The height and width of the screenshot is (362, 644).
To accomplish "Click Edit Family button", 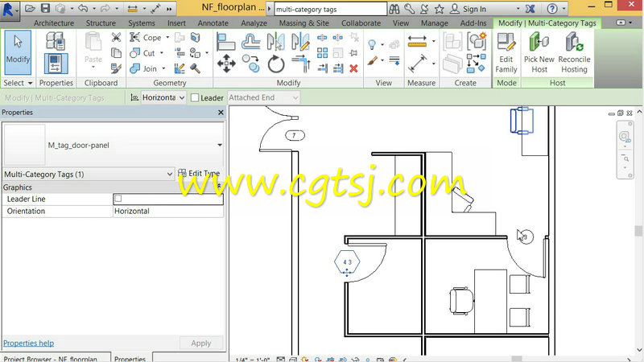I will (506, 53).
